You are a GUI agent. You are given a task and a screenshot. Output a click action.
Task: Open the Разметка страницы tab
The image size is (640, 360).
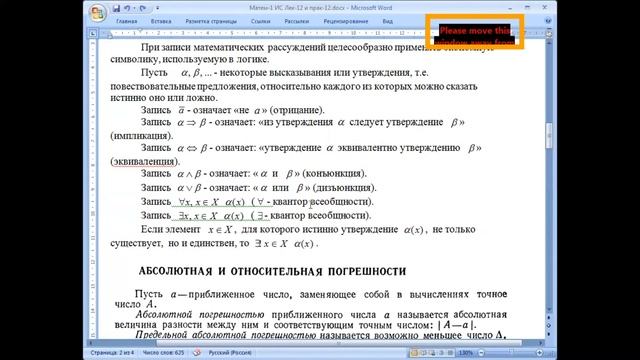(211, 21)
